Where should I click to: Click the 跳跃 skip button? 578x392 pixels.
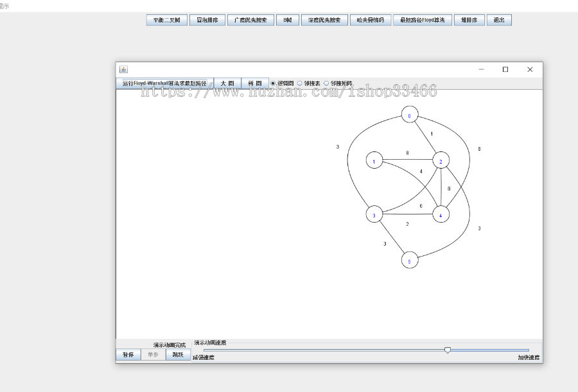tap(178, 354)
